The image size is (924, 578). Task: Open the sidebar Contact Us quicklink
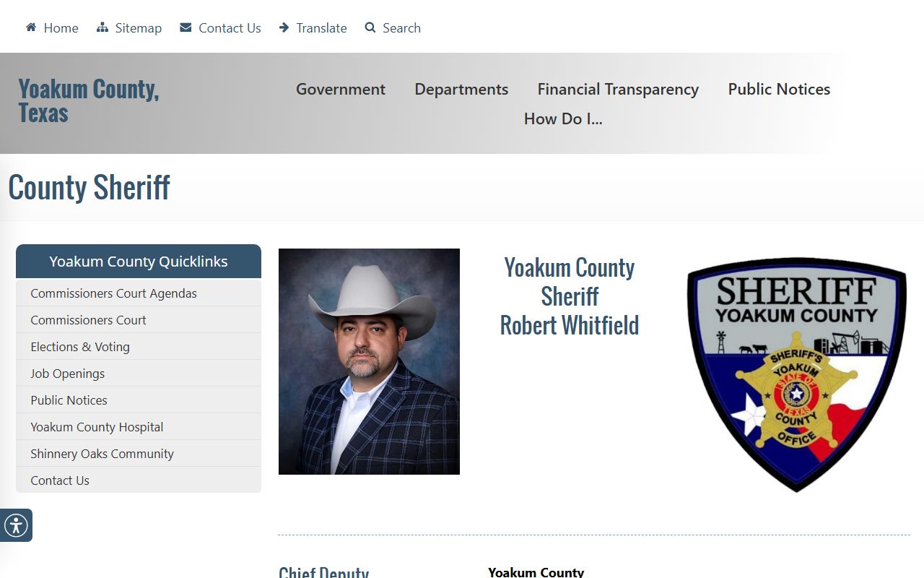(139, 480)
